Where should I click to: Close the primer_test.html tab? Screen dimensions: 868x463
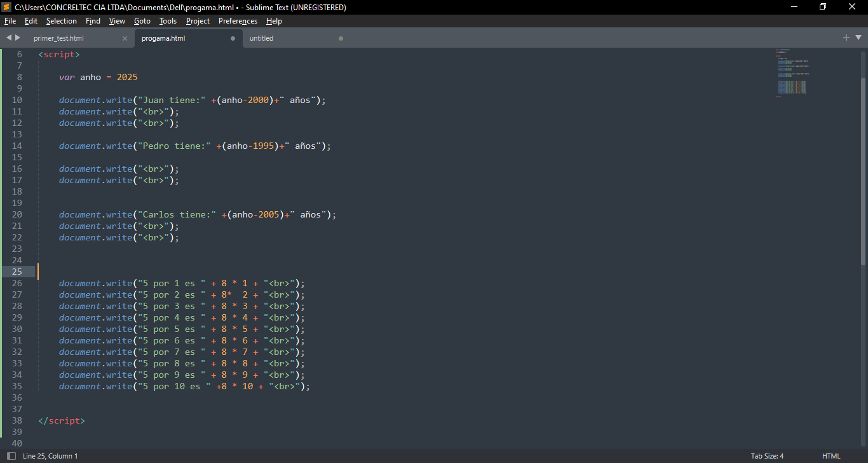click(125, 38)
